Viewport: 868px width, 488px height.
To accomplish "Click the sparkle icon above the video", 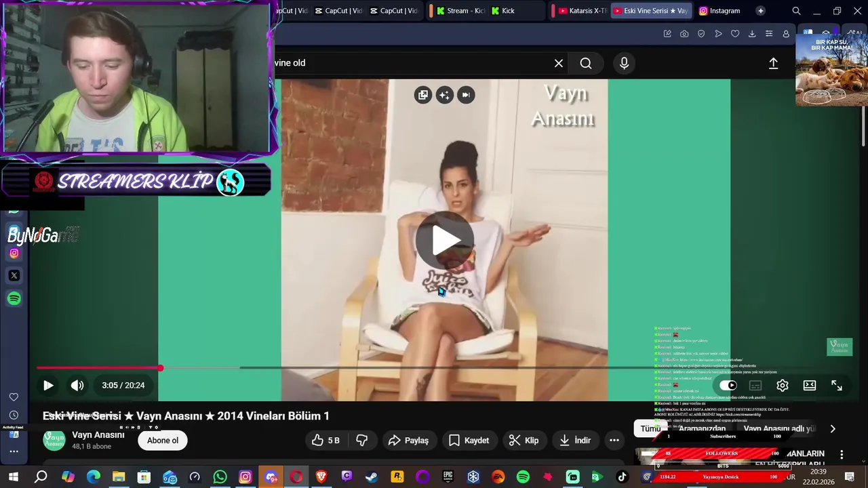I will (x=444, y=95).
